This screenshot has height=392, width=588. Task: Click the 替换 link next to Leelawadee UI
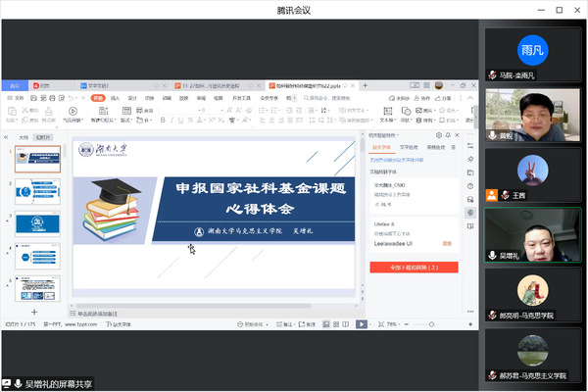click(447, 243)
